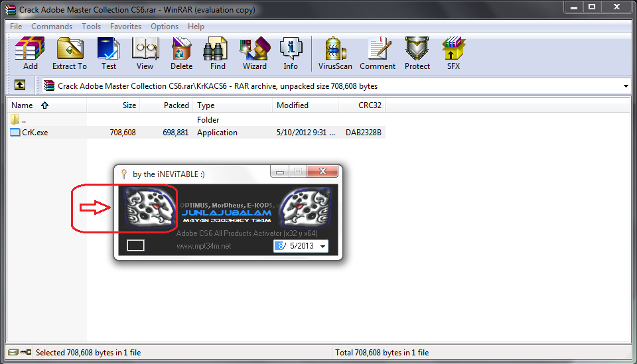Open the Options menu
The height and width of the screenshot is (364, 637).
coord(165,27)
